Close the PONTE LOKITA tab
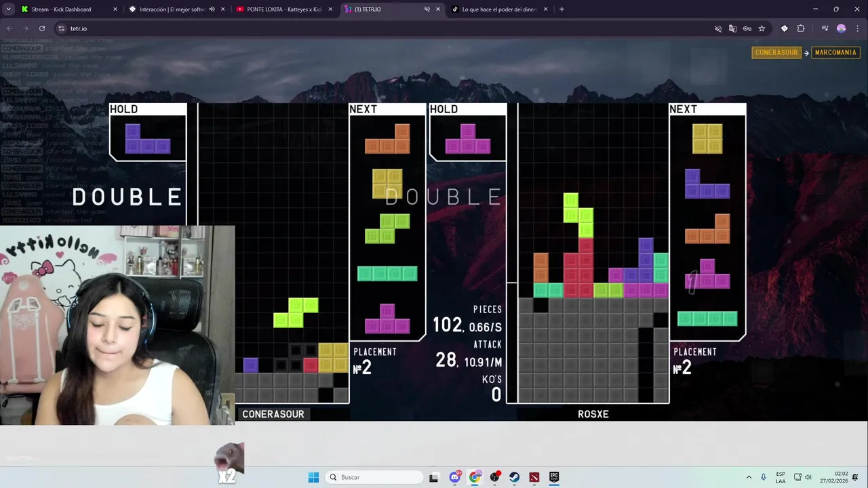Viewport: 868px width, 488px height. (x=330, y=9)
